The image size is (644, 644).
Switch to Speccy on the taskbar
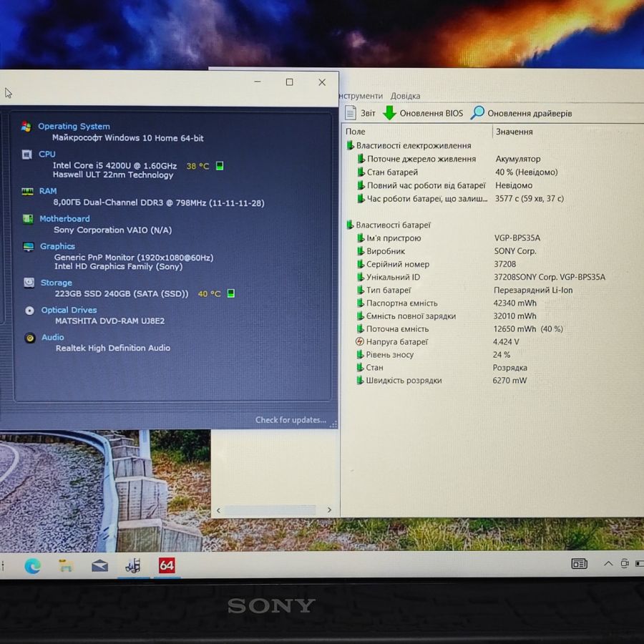pyautogui.click(x=133, y=565)
